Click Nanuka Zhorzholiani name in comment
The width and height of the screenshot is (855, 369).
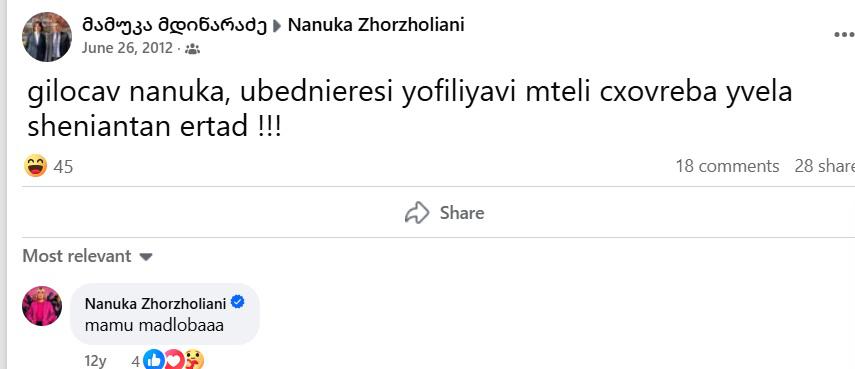tap(156, 304)
